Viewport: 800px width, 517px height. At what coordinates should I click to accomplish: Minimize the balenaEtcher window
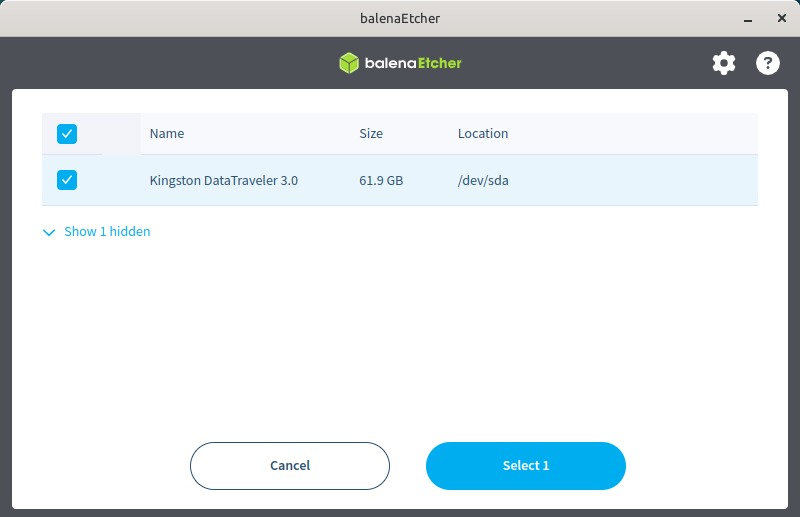tap(747, 18)
